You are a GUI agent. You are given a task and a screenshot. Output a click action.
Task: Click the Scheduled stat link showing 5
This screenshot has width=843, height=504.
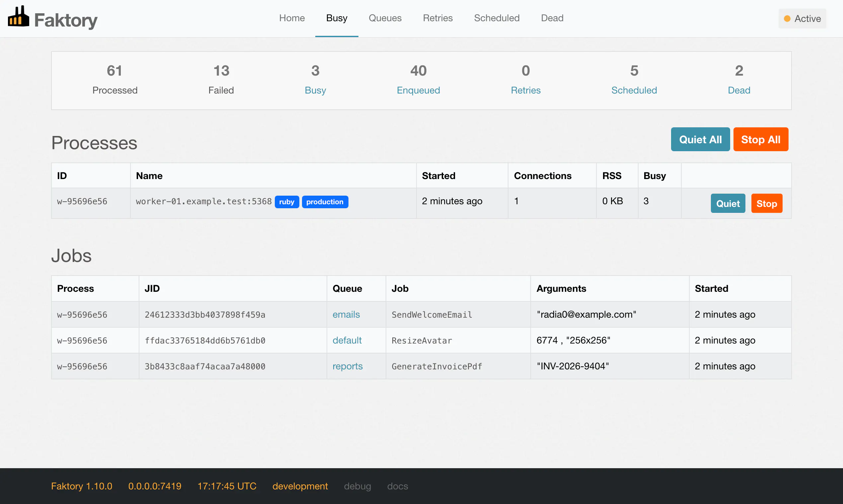(634, 90)
